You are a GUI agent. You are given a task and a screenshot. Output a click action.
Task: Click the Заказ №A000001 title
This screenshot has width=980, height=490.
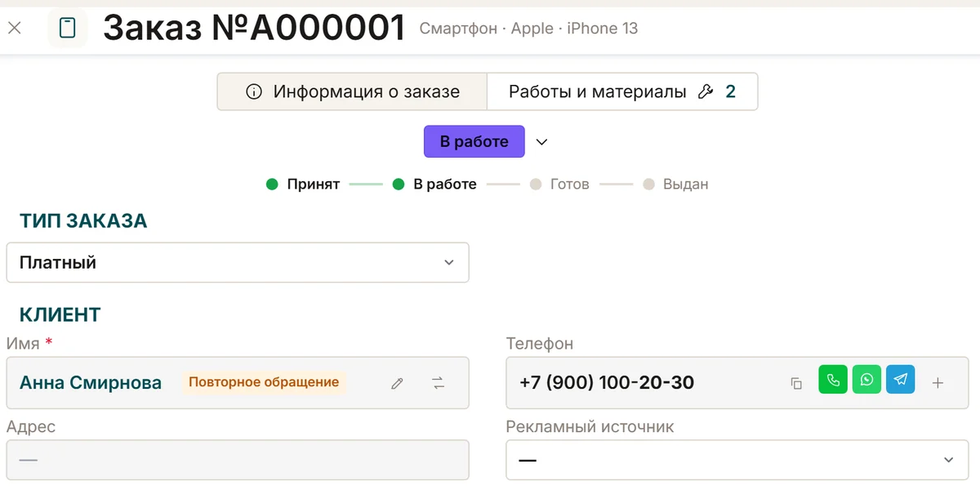254,28
